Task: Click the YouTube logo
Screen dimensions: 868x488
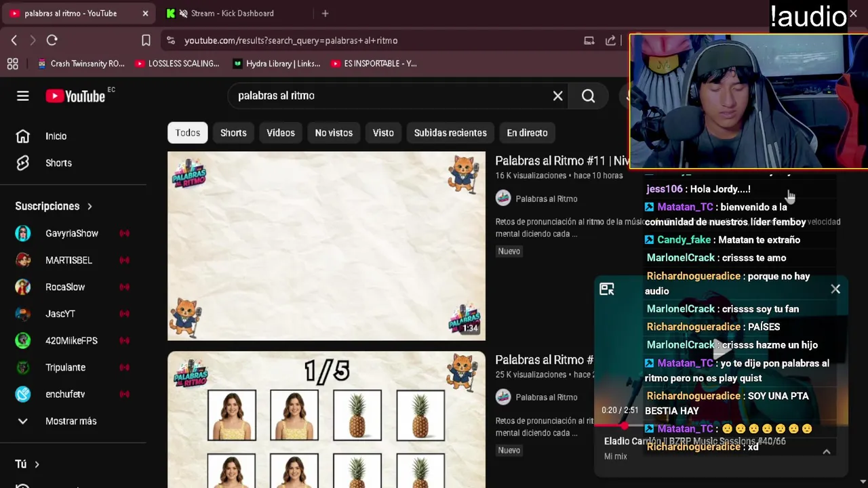Action: tap(75, 96)
